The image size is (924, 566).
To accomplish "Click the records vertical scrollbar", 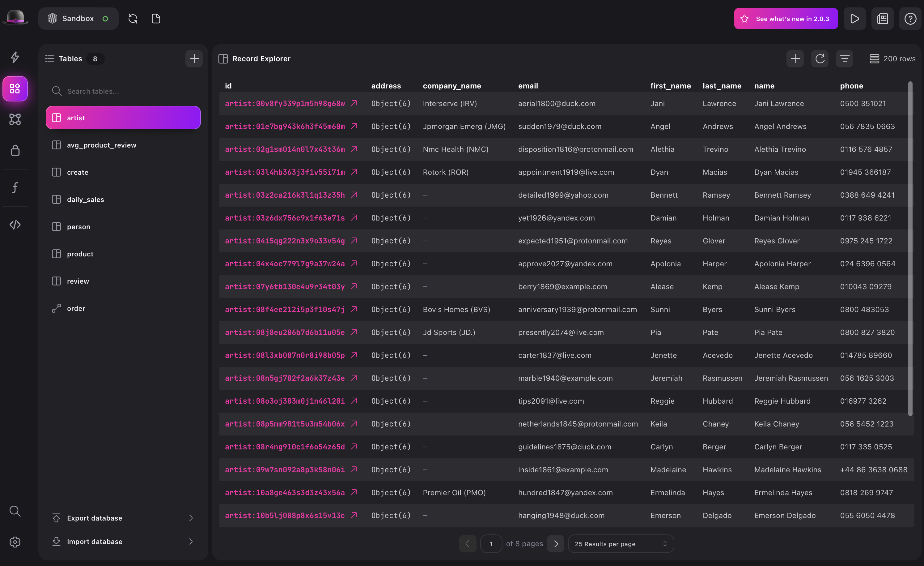I will 910,248.
